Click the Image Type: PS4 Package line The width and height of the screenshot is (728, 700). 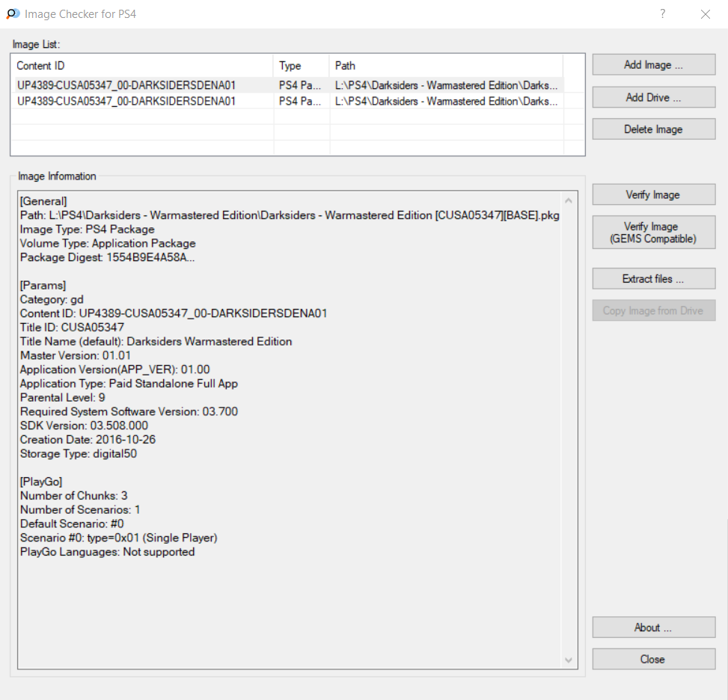pos(88,230)
